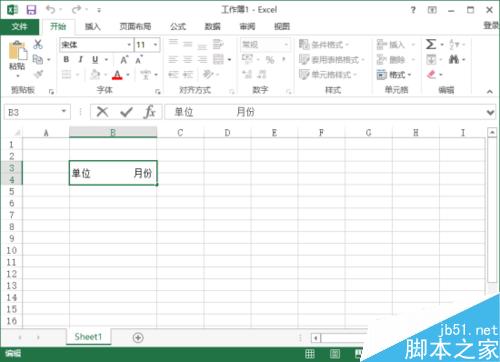
Task: Click the Increase Decimal icon
Action: pos(247,74)
